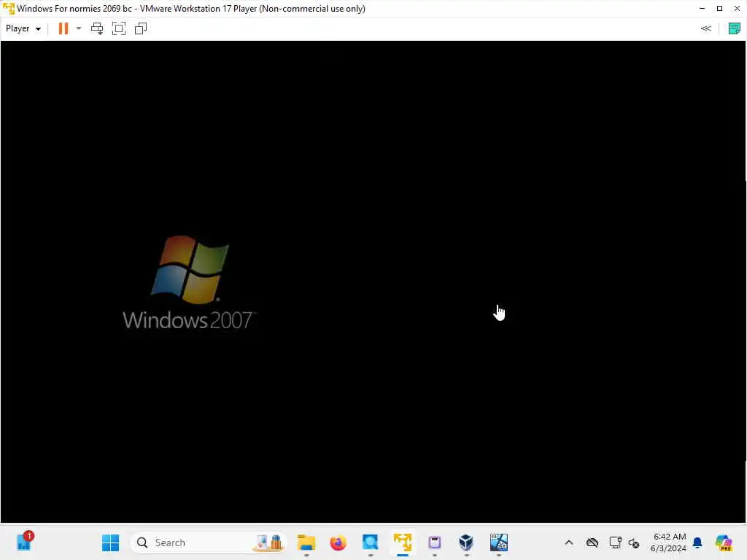Collapse the toolbar with double chevron
The width and height of the screenshot is (747, 560).
[706, 28]
